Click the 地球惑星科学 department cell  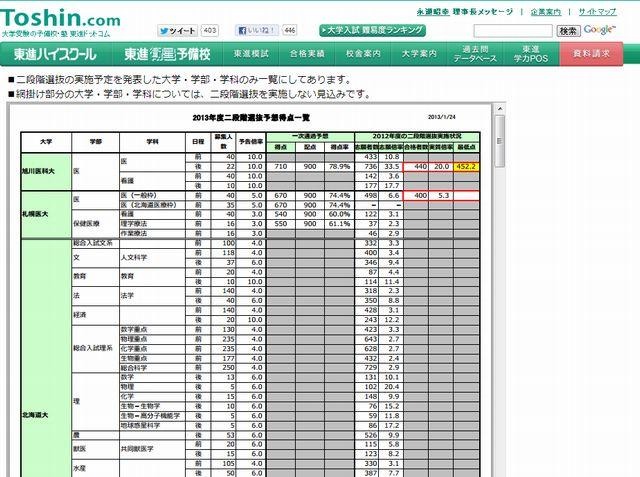coord(152,426)
